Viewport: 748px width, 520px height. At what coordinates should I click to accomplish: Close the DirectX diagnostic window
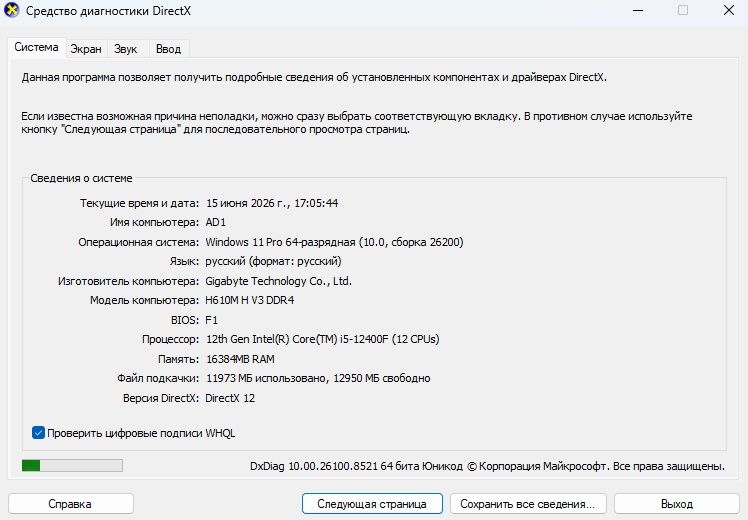tap(728, 10)
